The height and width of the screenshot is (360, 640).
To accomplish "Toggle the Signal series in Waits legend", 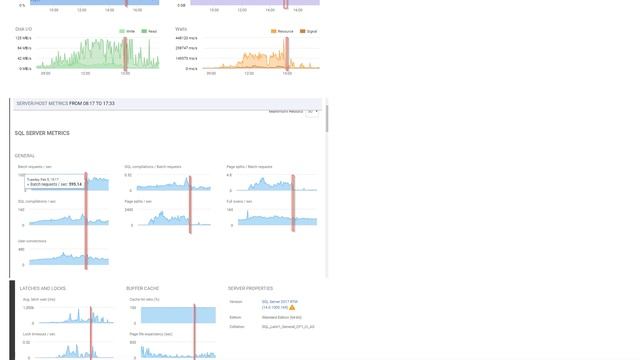I will (309, 31).
